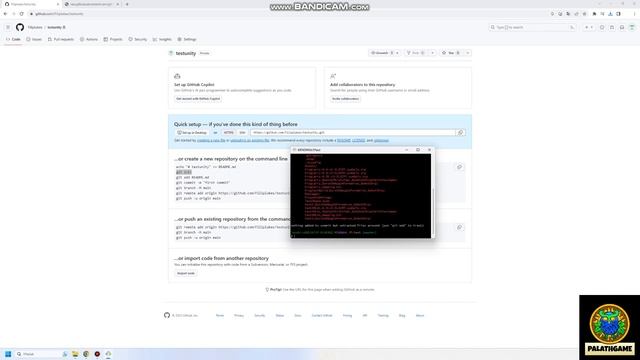This screenshot has height=360, width=640.
Task: Open the Insights tab
Action: tap(162, 40)
